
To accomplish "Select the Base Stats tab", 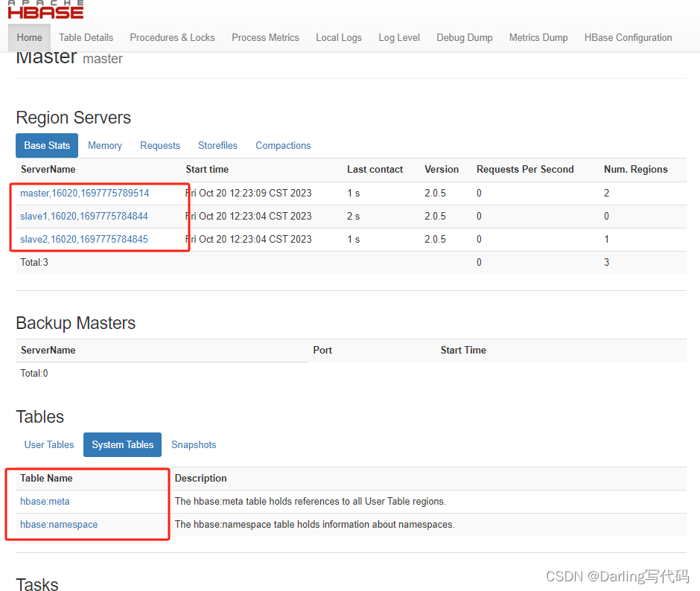I will pos(46,145).
